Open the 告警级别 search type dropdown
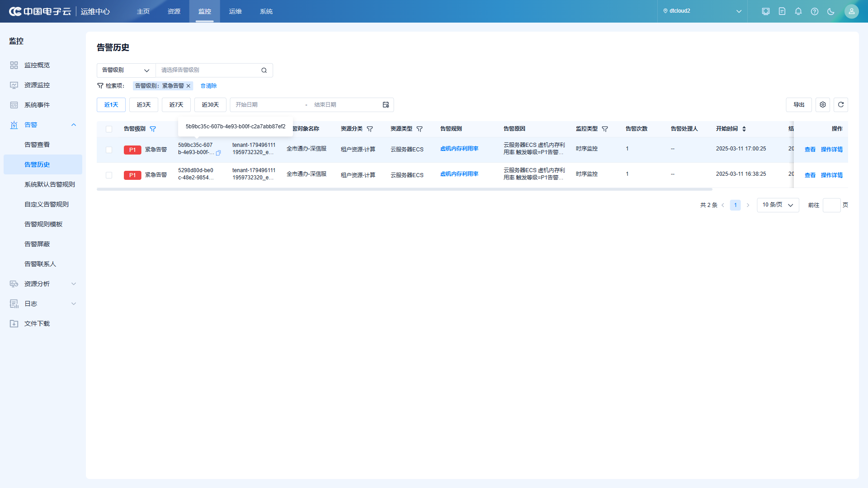868x488 pixels. coord(126,70)
